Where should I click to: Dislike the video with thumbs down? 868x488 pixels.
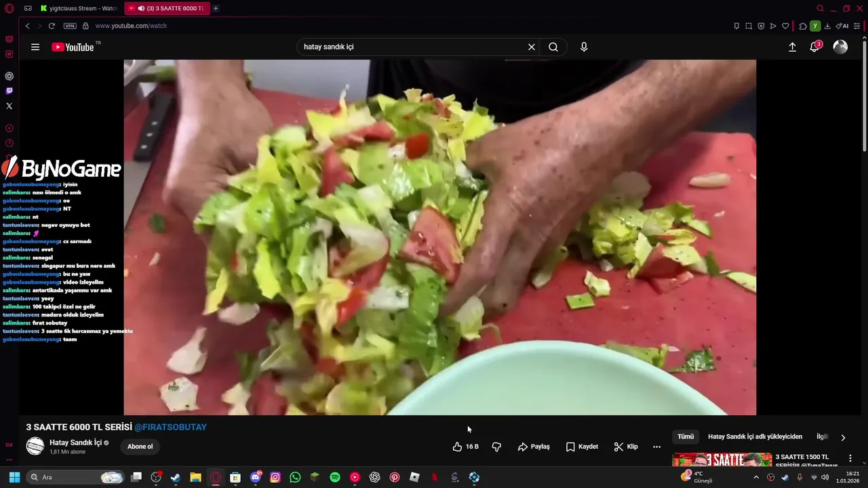tap(496, 447)
